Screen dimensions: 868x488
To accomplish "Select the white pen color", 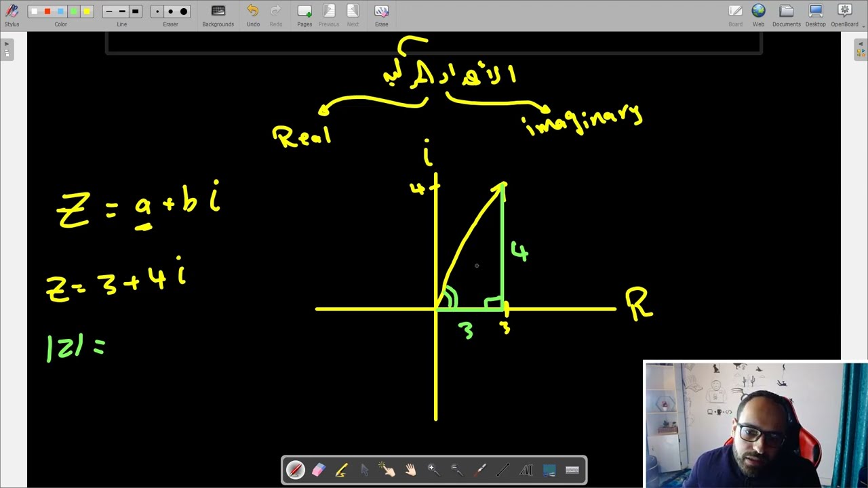I will [x=35, y=12].
